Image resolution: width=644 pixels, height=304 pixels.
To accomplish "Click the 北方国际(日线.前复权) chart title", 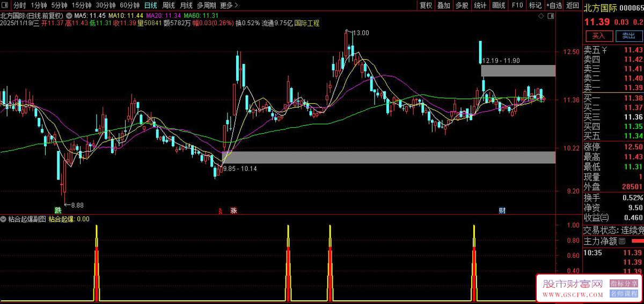I will 32,16.
